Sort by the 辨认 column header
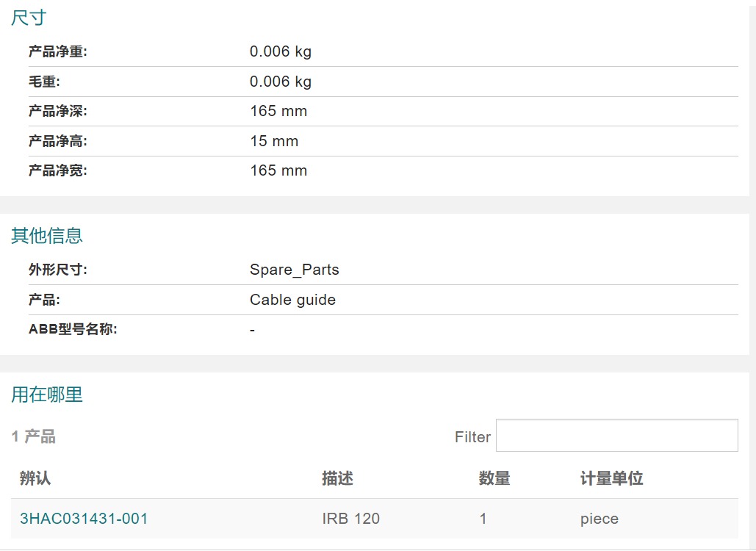The height and width of the screenshot is (551, 756). [x=35, y=478]
